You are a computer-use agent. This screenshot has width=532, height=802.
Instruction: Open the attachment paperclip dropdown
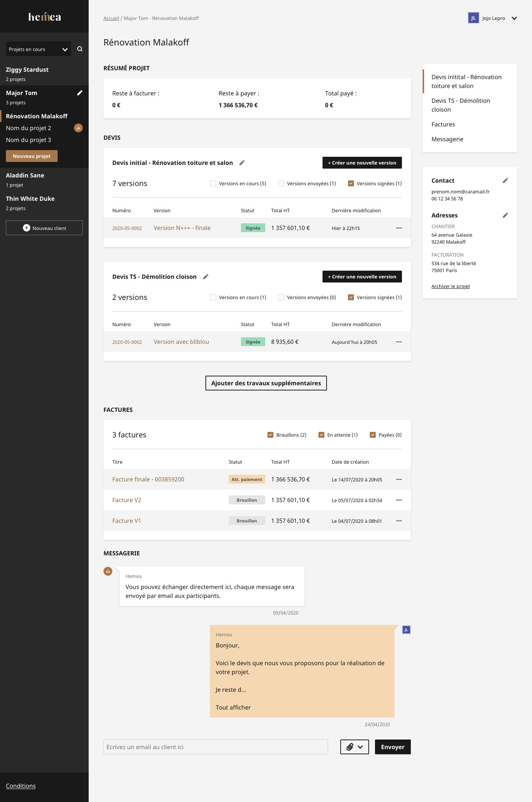[x=354, y=747]
